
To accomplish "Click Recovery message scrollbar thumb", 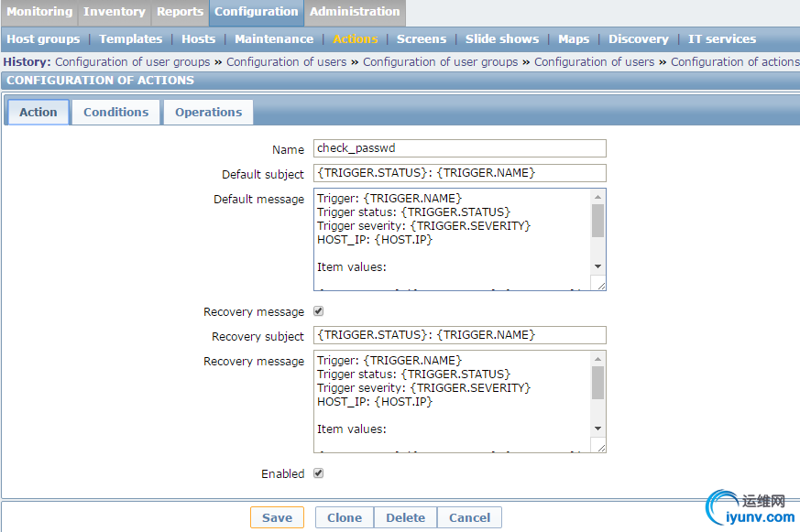I will pyautogui.click(x=598, y=383).
